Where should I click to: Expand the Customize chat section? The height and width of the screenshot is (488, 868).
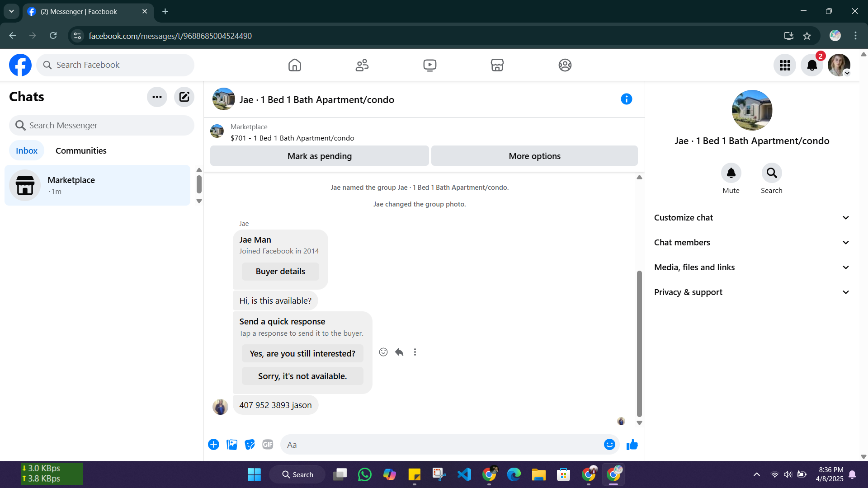[752, 218]
